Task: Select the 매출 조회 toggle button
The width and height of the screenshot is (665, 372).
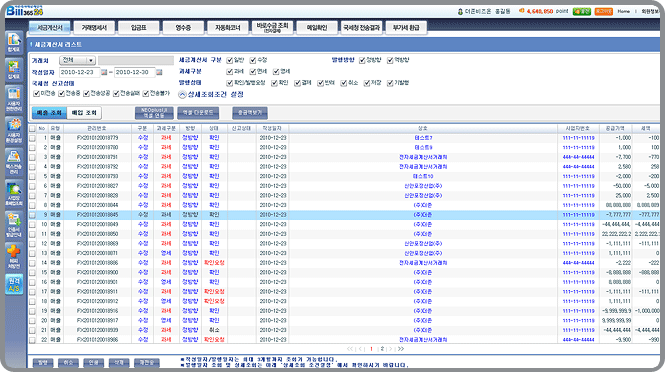Action: (49, 113)
